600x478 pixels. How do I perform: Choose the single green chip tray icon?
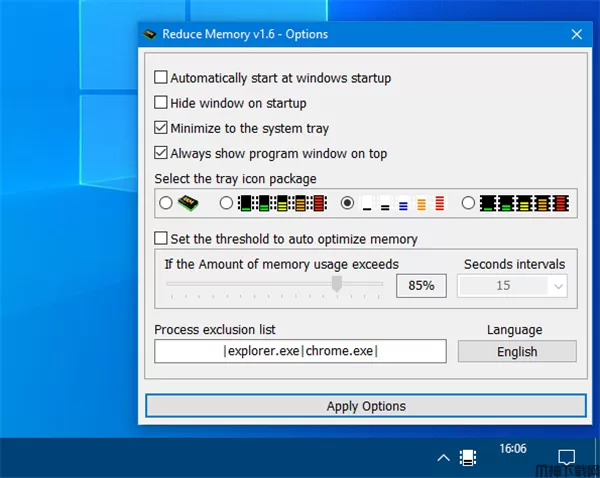pos(188,203)
